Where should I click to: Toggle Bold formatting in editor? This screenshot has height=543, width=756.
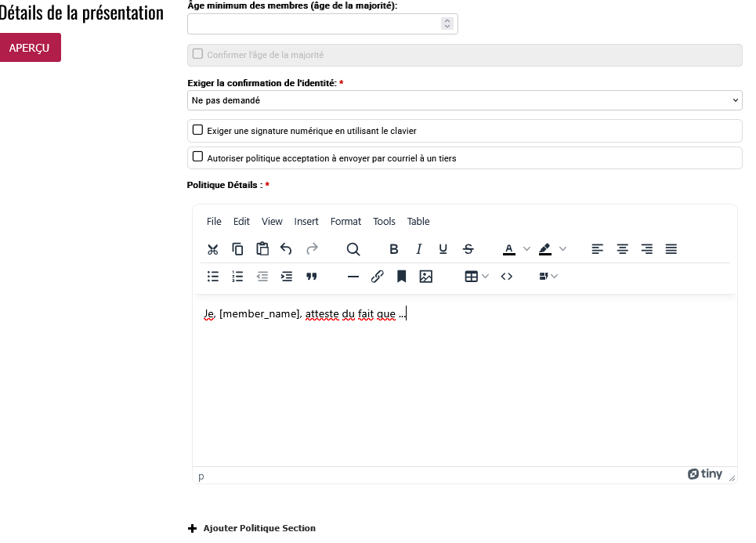click(394, 249)
